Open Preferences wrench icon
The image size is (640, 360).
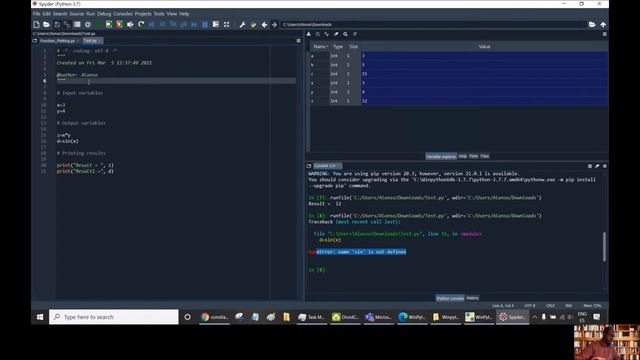tap(242, 24)
